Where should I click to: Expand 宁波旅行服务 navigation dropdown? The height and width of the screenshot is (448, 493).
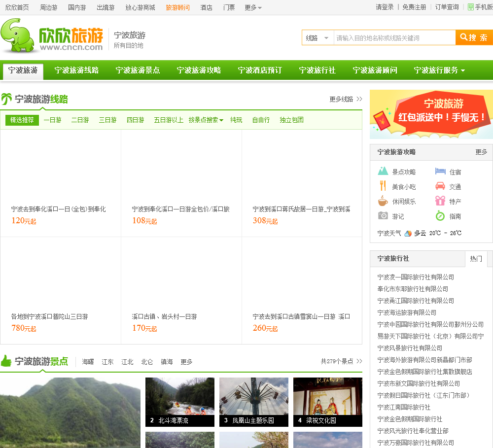(439, 70)
